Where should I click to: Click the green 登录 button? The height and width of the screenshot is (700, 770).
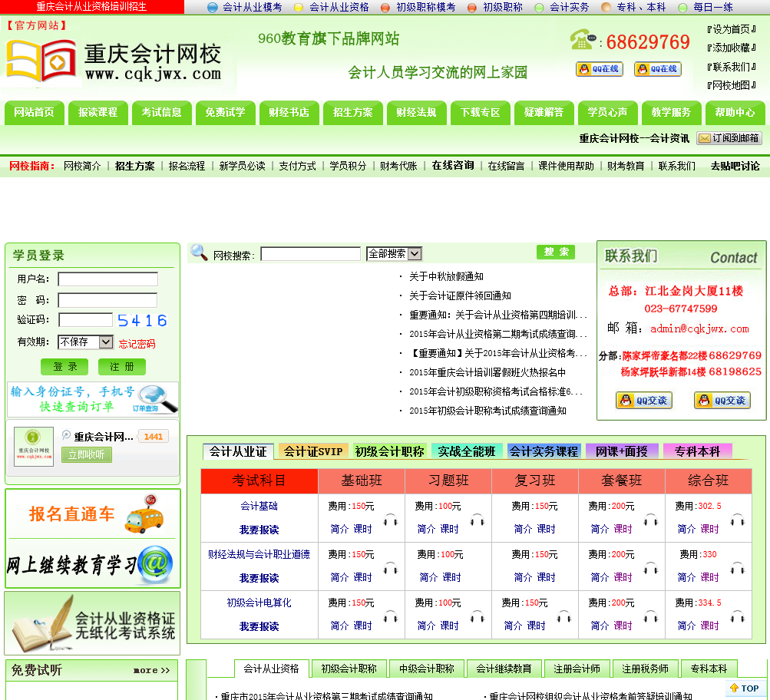(64, 367)
